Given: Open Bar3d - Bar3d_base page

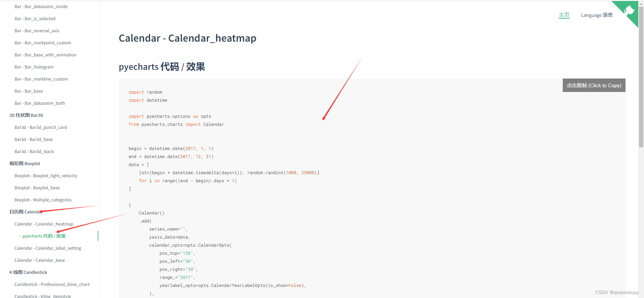Looking at the screenshot, I should (x=34, y=139).
